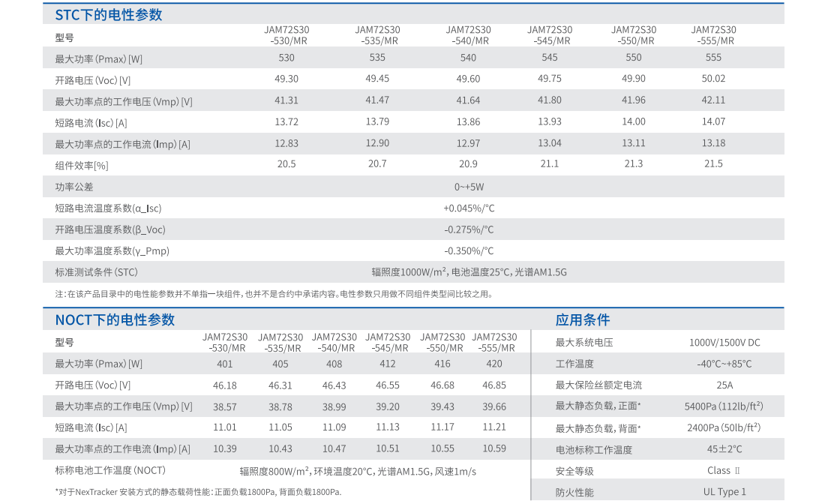828x504 pixels.
Task: Select the coefficient value '+0.045%/°C'
Action: [x=469, y=208]
